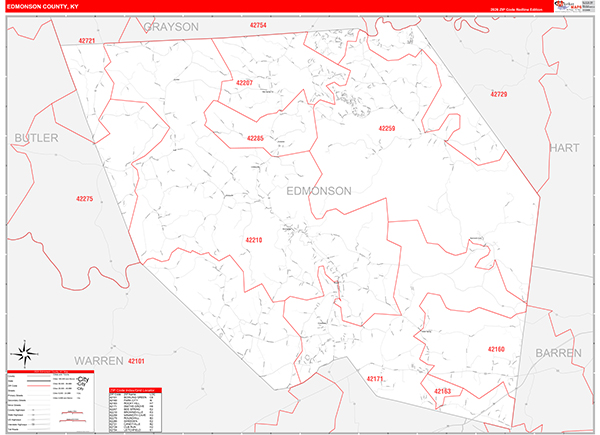Click the 'ZIP Code Redline Edition' header text
This screenshot has width=600, height=435.
[516, 10]
